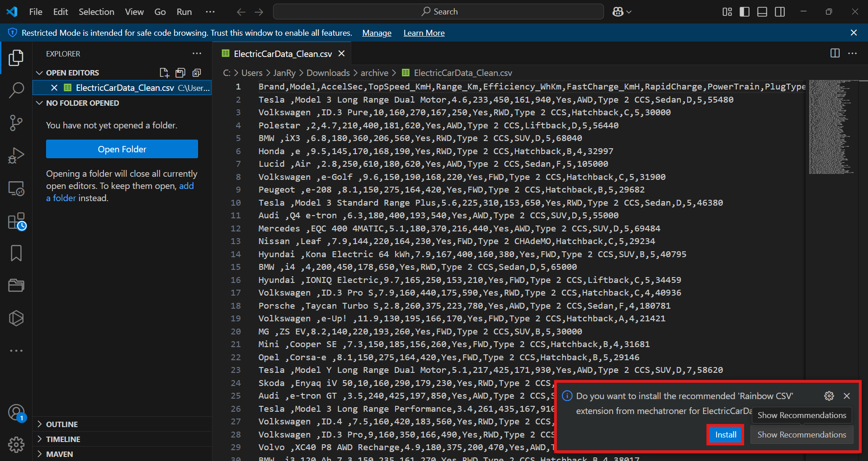Open the Explorer view in activity bar
The width and height of the screenshot is (868, 461).
(16, 58)
